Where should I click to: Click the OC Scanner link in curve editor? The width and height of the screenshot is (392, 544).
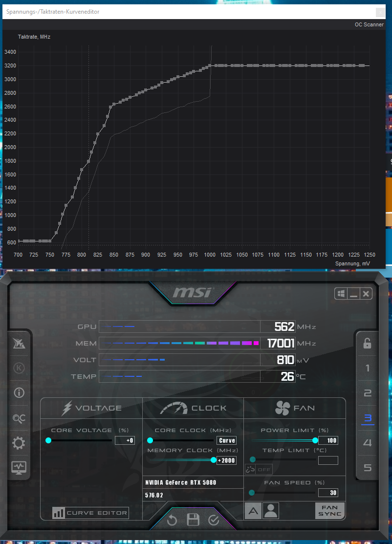[x=369, y=24]
